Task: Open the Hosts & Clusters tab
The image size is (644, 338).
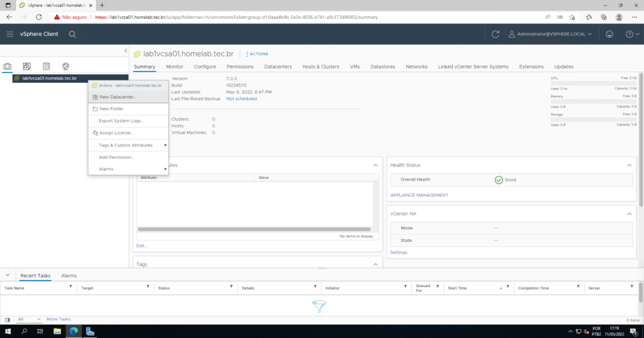Action: coord(321,67)
